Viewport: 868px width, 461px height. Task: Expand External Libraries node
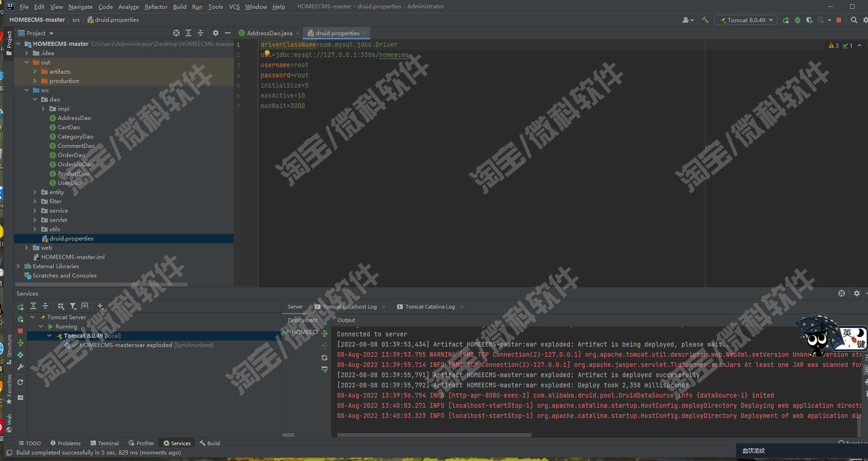[x=18, y=266]
